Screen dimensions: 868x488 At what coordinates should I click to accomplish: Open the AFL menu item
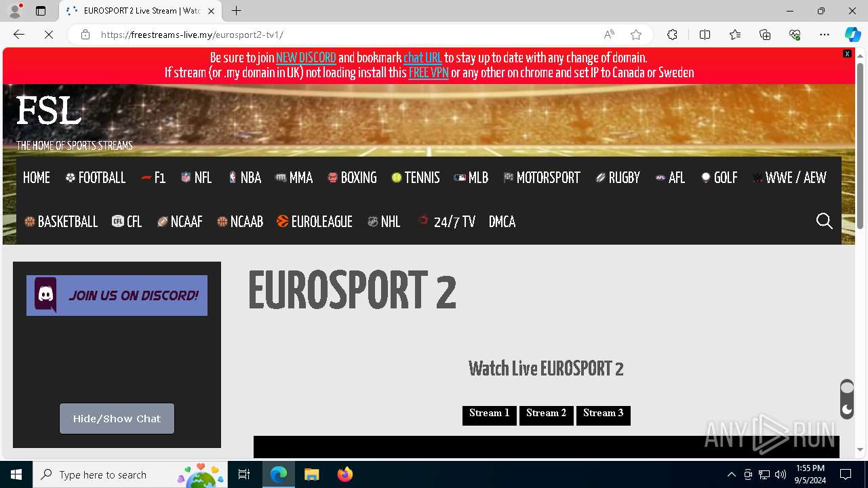pyautogui.click(x=670, y=178)
